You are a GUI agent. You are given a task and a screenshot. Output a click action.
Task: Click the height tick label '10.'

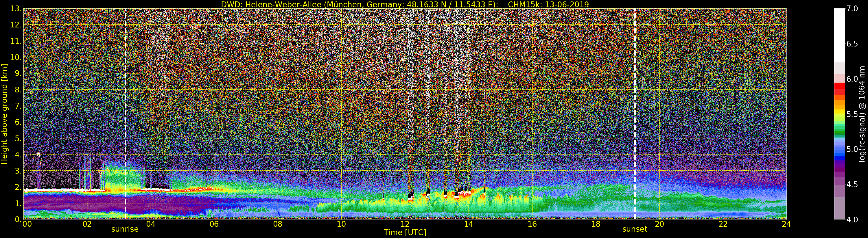point(16,57)
